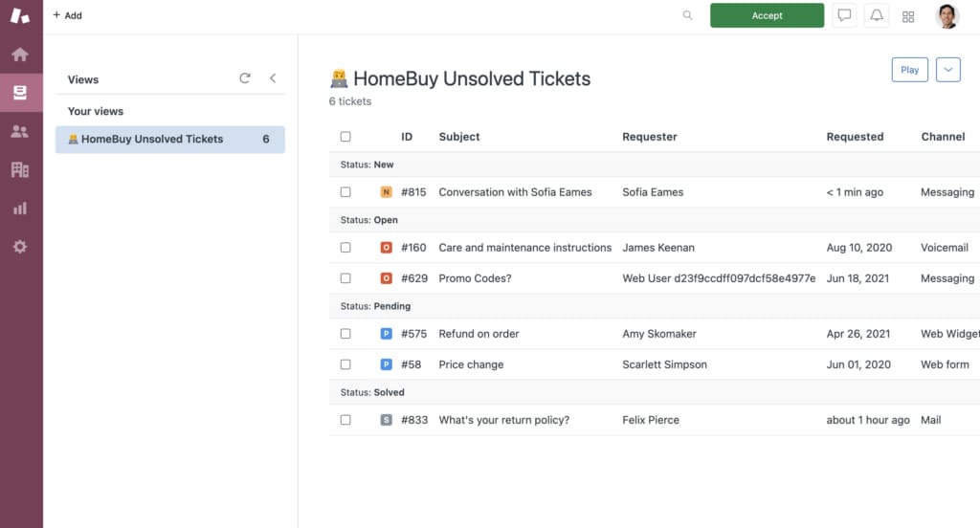Open the chat conversations icon
The width and height of the screenshot is (980, 528).
(x=844, y=15)
